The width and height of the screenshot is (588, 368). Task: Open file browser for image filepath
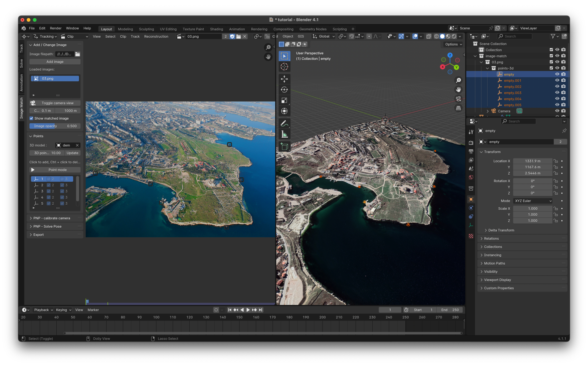point(78,54)
